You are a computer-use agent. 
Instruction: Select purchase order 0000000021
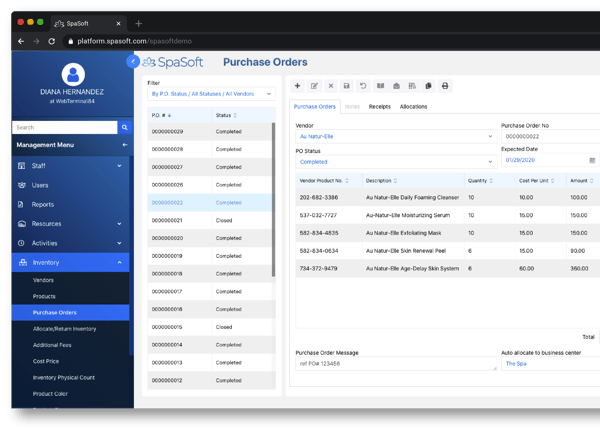[212, 220]
